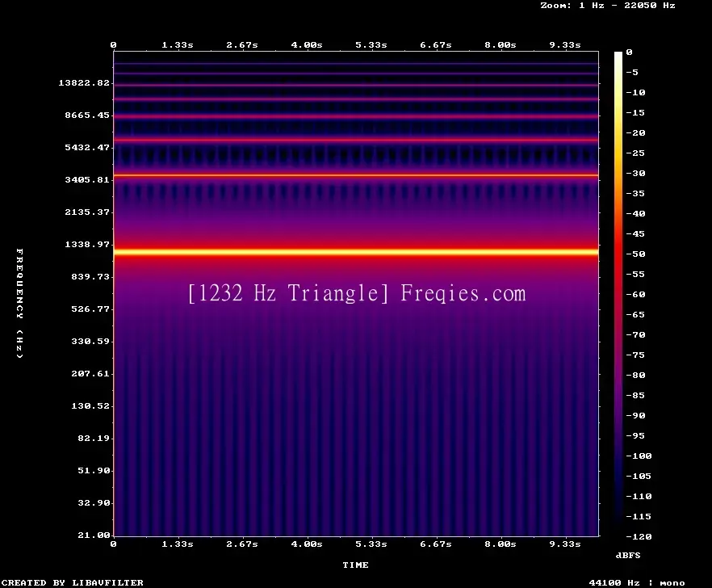Select 2.67s on the bottom time axis
The image size is (712, 588).
coord(242,544)
